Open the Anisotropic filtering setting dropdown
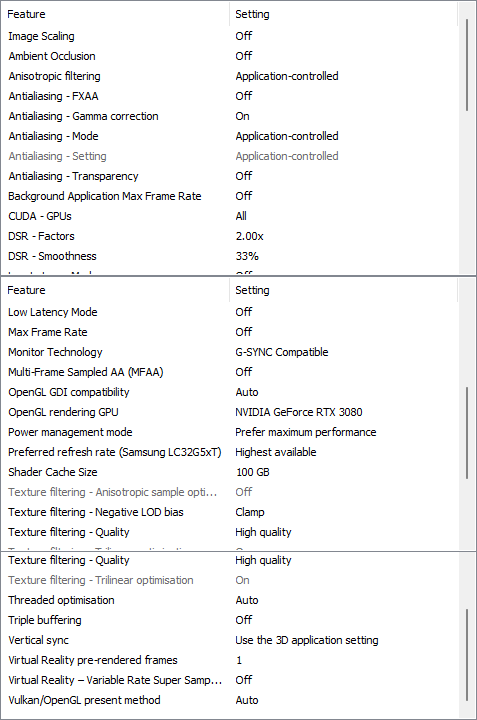 (x=286, y=76)
